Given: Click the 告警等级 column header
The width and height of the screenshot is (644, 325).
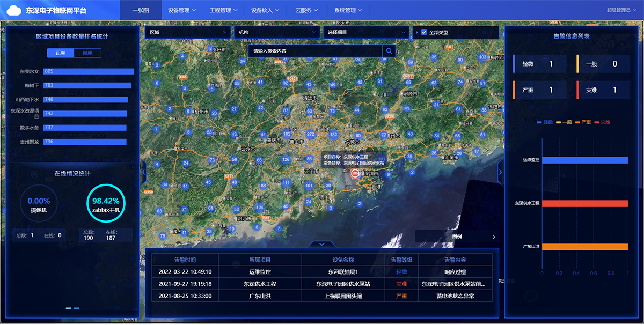Looking at the screenshot, I should pyautogui.click(x=401, y=260).
